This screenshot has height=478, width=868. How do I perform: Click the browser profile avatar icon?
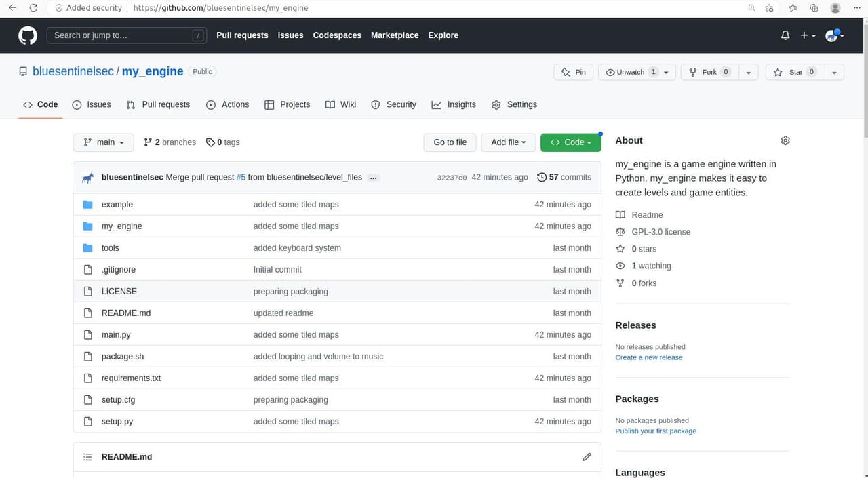click(x=835, y=8)
